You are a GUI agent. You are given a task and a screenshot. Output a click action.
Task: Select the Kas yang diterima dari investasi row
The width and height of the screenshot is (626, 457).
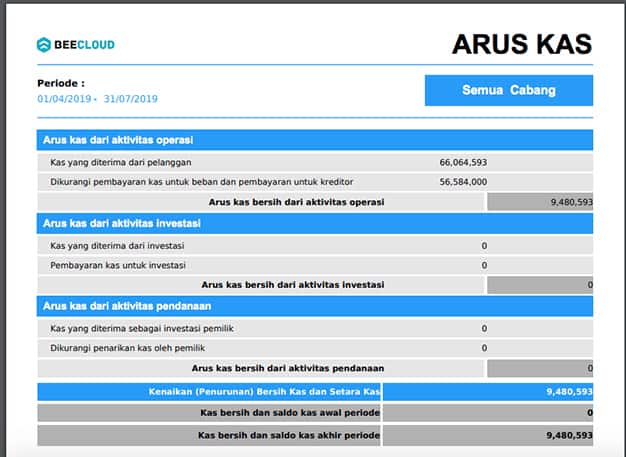coord(117,245)
